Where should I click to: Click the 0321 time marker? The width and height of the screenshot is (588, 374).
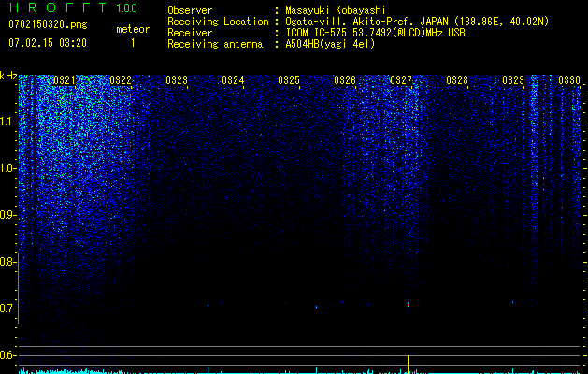65,79
